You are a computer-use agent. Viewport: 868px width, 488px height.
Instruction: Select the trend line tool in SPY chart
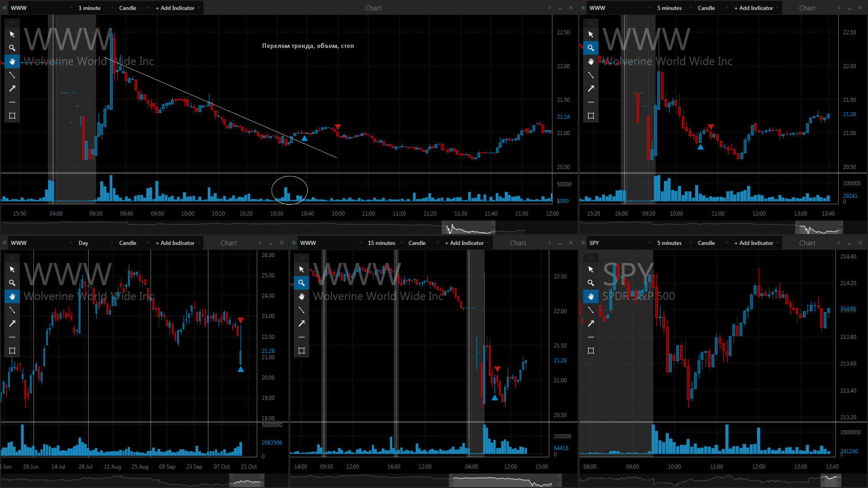coord(591,310)
